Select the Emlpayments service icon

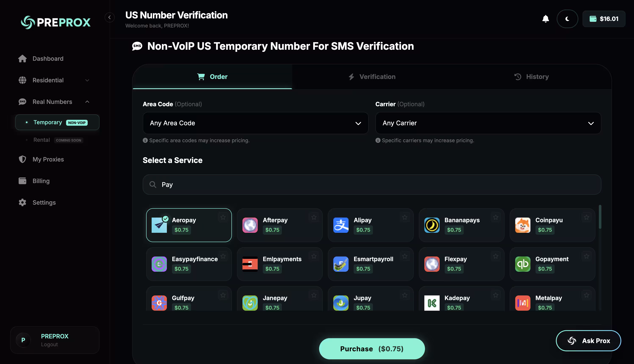pos(250,264)
